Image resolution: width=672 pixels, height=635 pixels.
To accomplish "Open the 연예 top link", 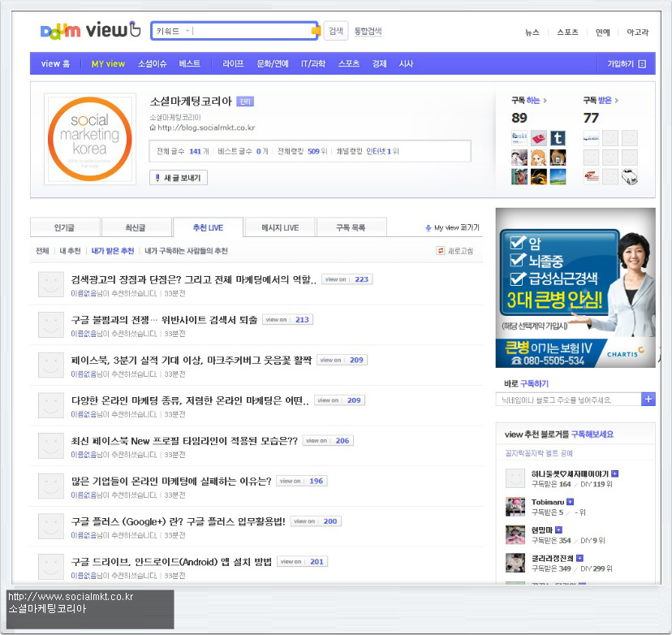I will tap(602, 32).
